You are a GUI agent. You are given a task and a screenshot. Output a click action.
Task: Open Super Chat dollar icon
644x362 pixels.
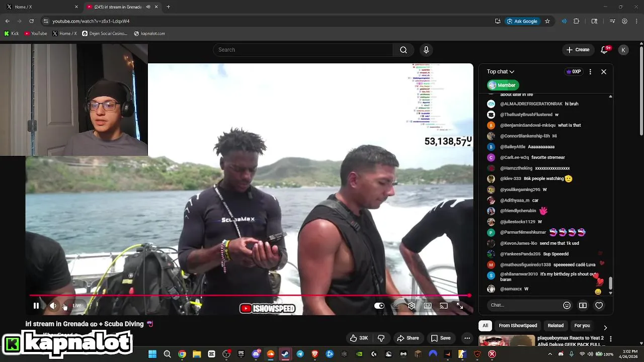[x=583, y=305]
